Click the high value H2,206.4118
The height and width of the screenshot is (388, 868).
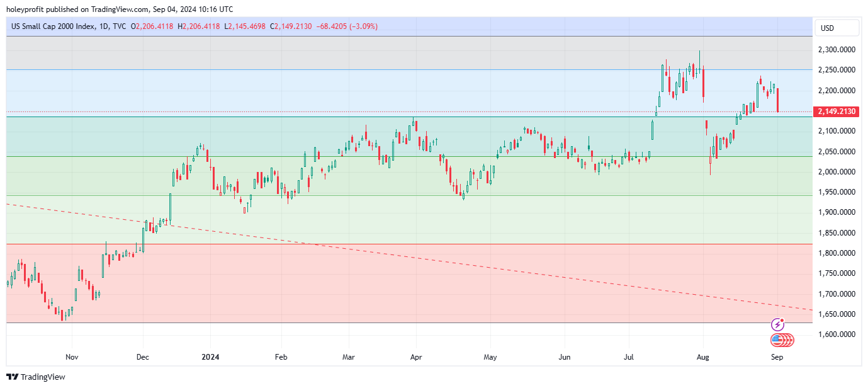pos(199,26)
